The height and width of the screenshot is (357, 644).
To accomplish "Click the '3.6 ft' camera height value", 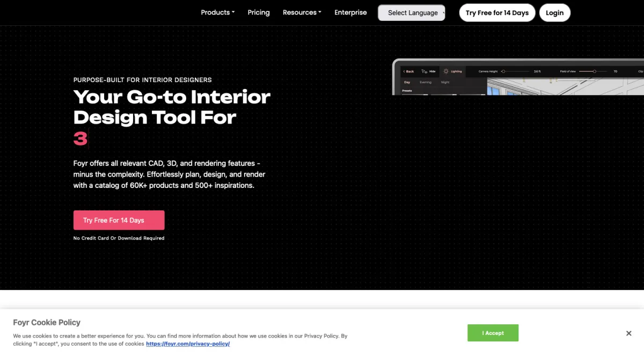I will (537, 71).
